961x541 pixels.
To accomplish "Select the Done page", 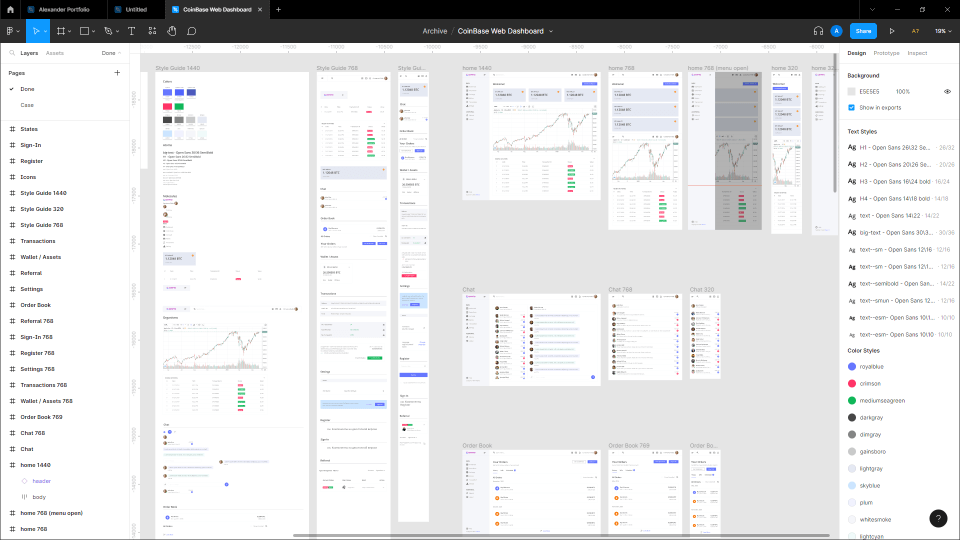I will point(28,89).
